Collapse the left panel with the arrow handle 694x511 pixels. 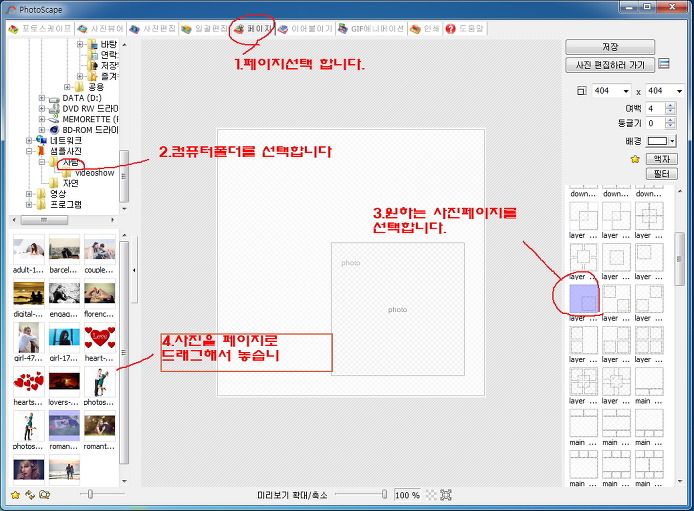click(134, 270)
